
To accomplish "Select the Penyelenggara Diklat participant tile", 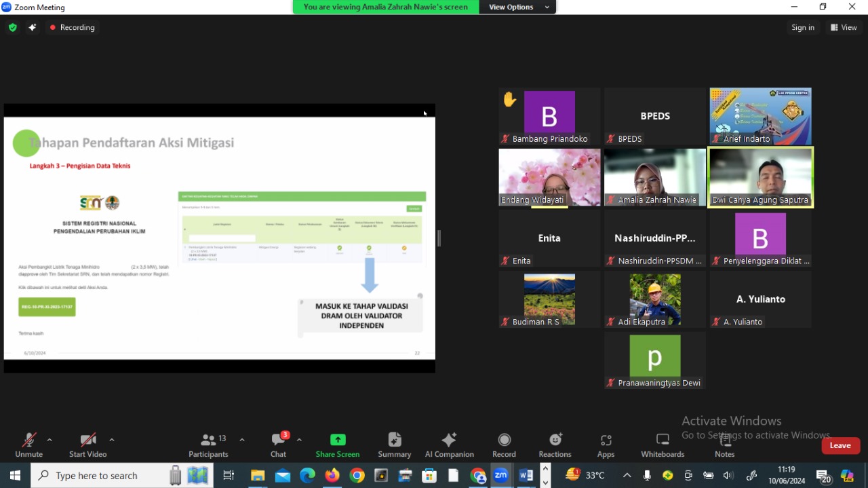I will coord(761,238).
